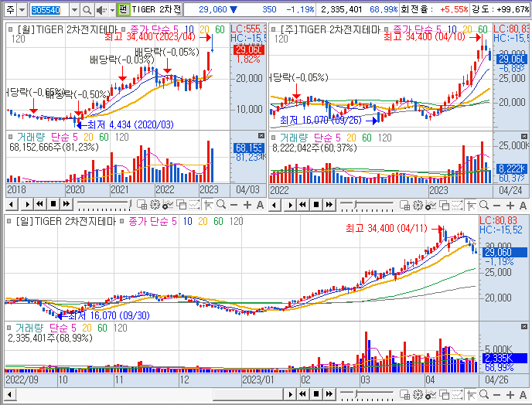Open monthly chart settings gear
The width and height of the screenshot is (532, 405).
[x=155, y=205]
